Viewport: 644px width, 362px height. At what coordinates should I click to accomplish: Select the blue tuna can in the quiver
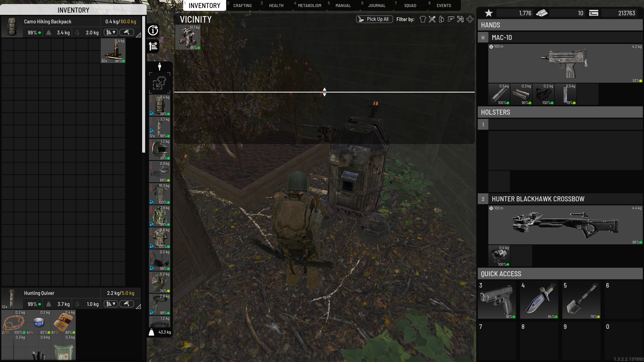[38, 322]
